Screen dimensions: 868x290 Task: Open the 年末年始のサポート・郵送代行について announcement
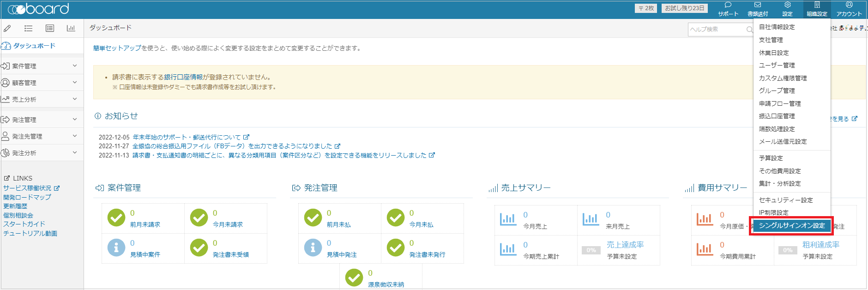click(187, 137)
